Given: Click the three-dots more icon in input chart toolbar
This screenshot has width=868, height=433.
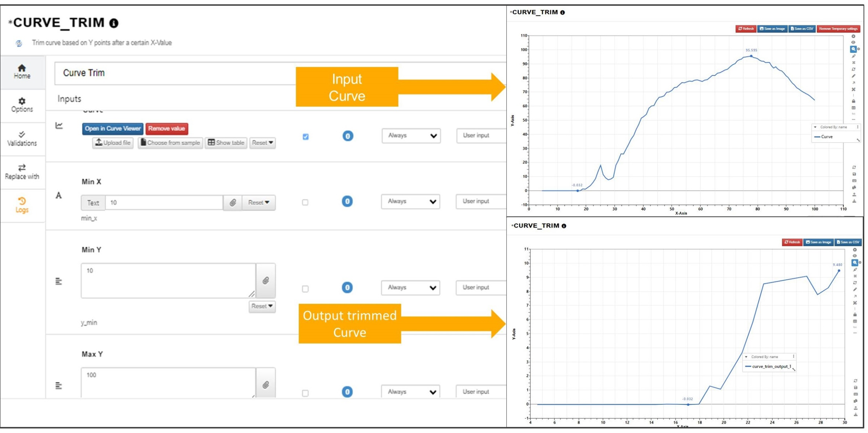Looking at the screenshot, I should coord(853,120).
